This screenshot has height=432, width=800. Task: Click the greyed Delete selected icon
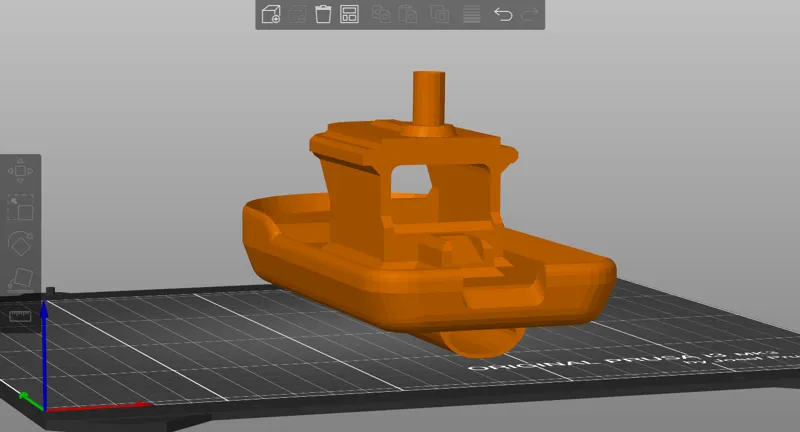[x=297, y=14]
